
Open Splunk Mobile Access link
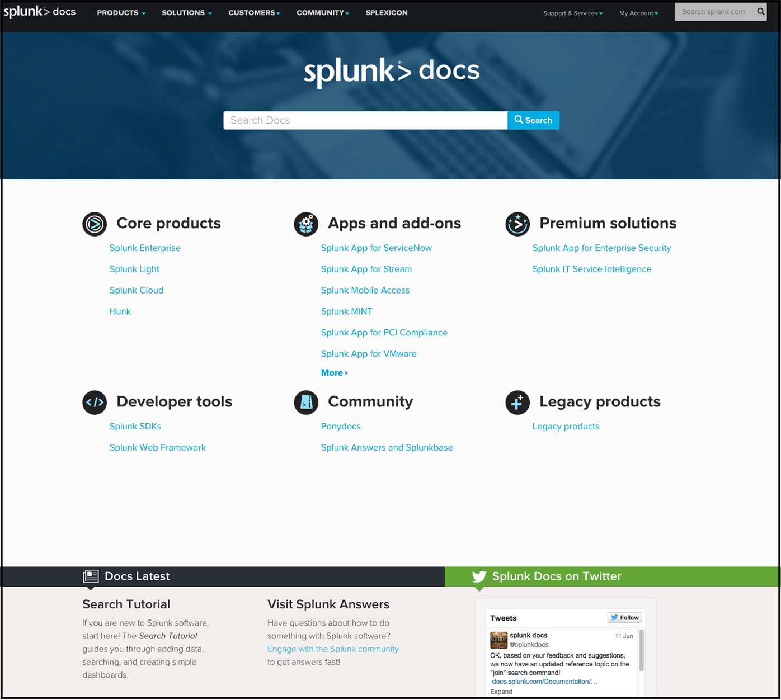coord(365,290)
